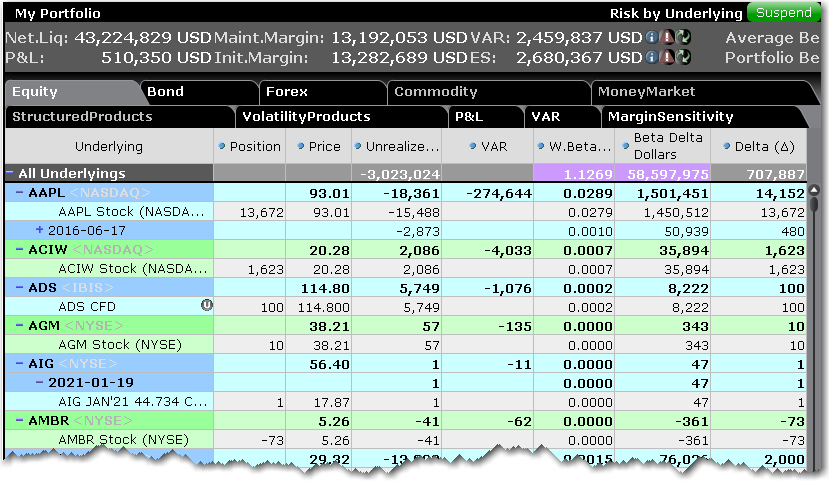Screen dimensions: 829x486
Task: Click the All Underlyings value 58,597,975
Action: point(668,174)
